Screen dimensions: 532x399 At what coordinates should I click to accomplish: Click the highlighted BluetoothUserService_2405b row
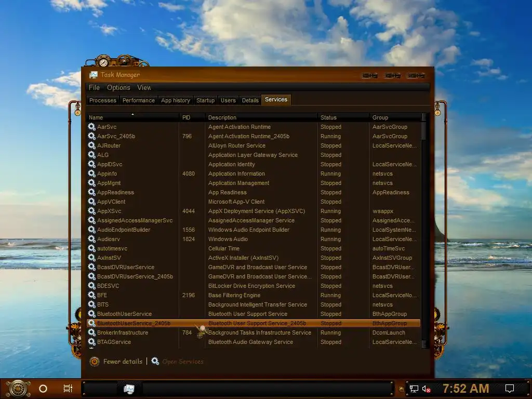click(254, 323)
